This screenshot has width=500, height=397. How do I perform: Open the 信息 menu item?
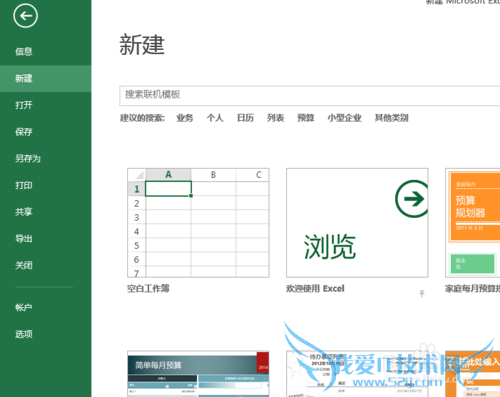click(24, 51)
